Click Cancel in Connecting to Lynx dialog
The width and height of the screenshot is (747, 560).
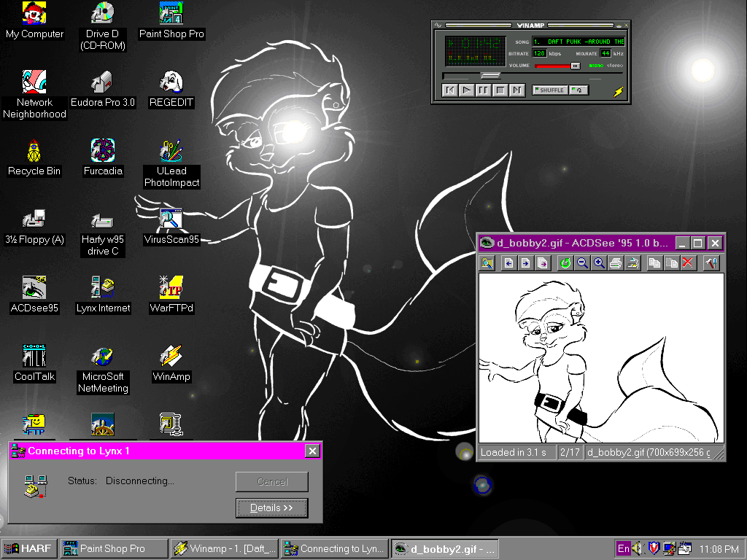tap(272, 481)
